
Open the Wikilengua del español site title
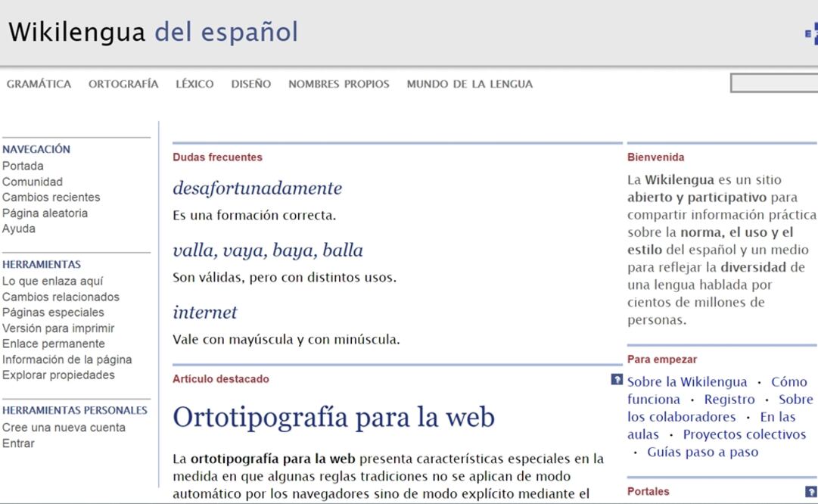coord(153,33)
